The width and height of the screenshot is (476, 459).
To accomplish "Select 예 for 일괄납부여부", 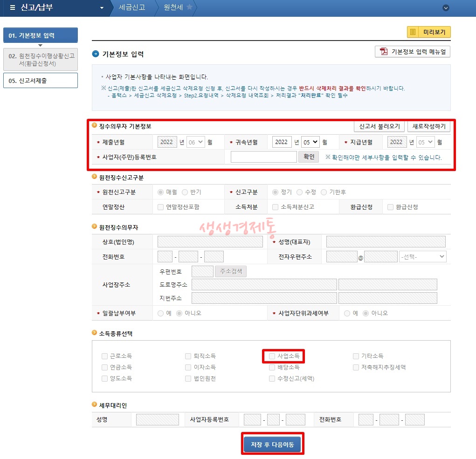I will coord(160,314).
